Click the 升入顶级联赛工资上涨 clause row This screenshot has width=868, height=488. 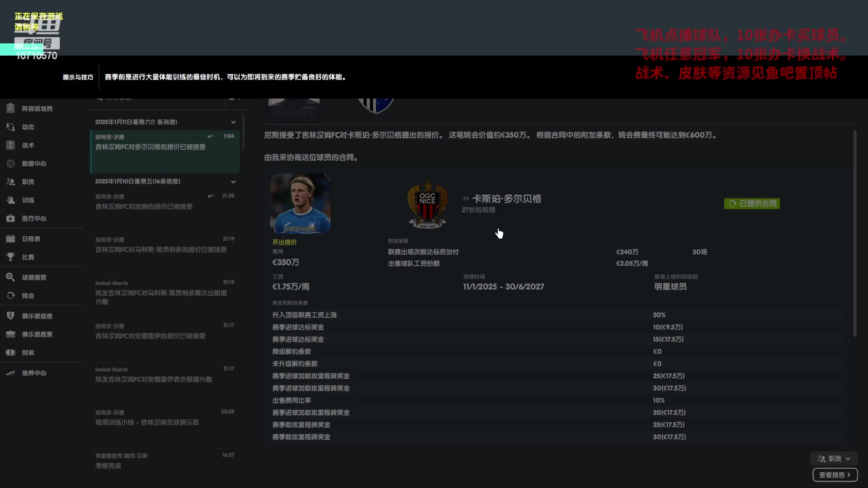557,315
